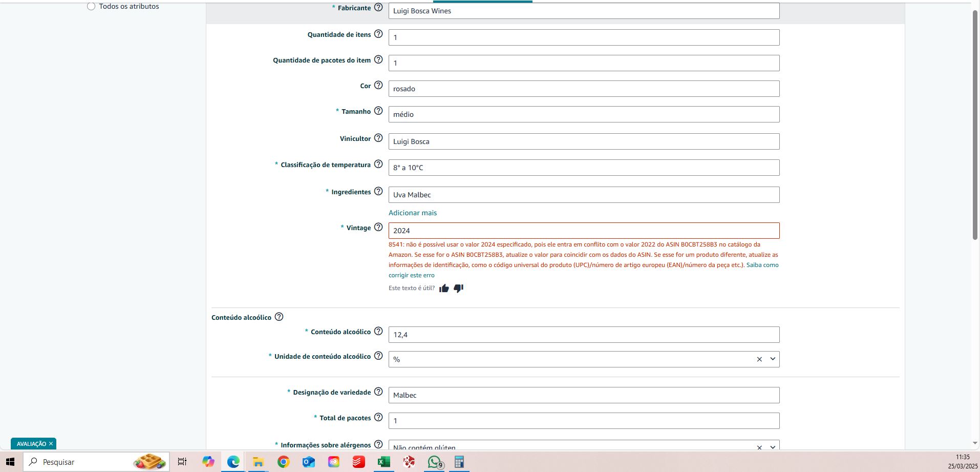The width and height of the screenshot is (980, 472).
Task: Show help for Informações sobre alérgenos
Action: click(378, 444)
